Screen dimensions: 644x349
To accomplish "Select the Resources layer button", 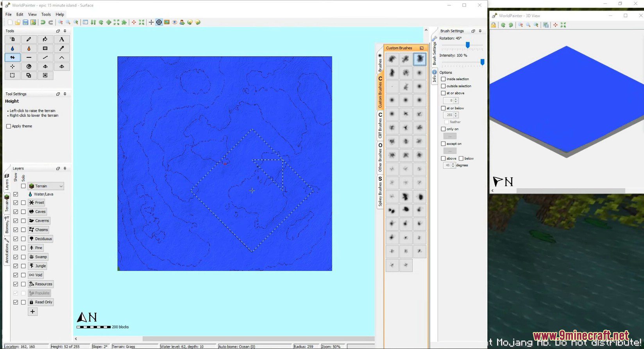I will coord(41,284).
